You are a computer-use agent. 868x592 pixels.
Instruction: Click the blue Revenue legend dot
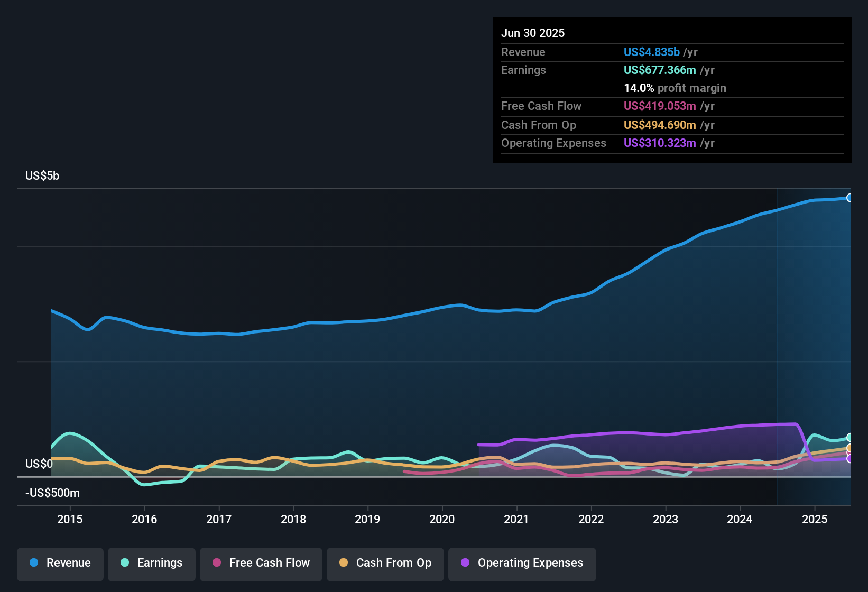click(x=34, y=563)
